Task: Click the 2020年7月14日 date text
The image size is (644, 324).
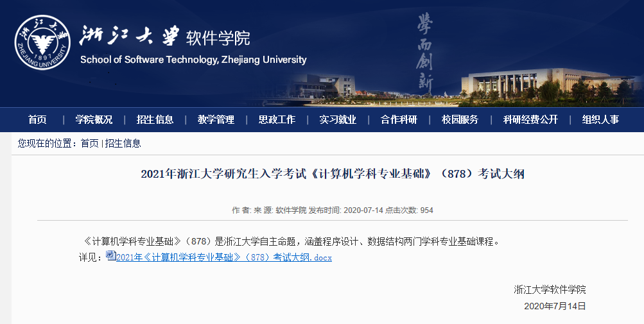Action: coord(555,306)
